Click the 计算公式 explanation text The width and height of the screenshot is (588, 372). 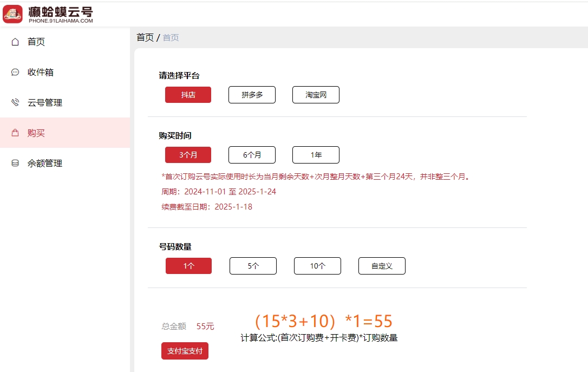click(x=319, y=338)
